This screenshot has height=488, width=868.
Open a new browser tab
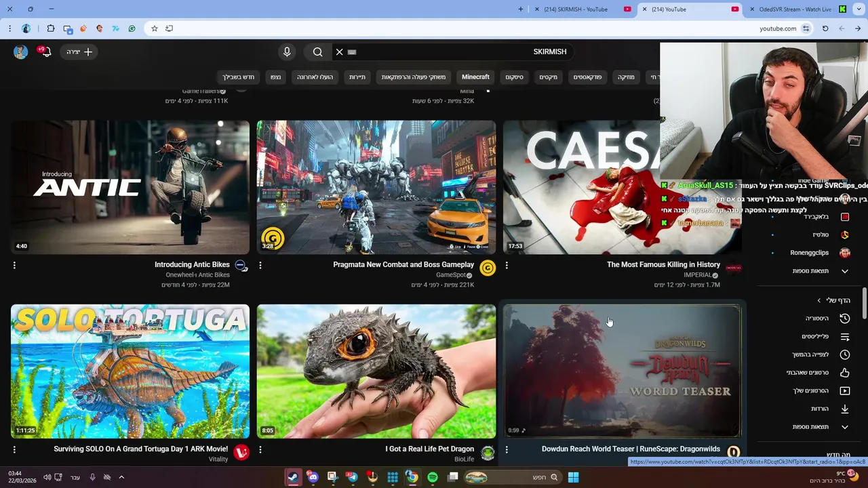coord(521,9)
